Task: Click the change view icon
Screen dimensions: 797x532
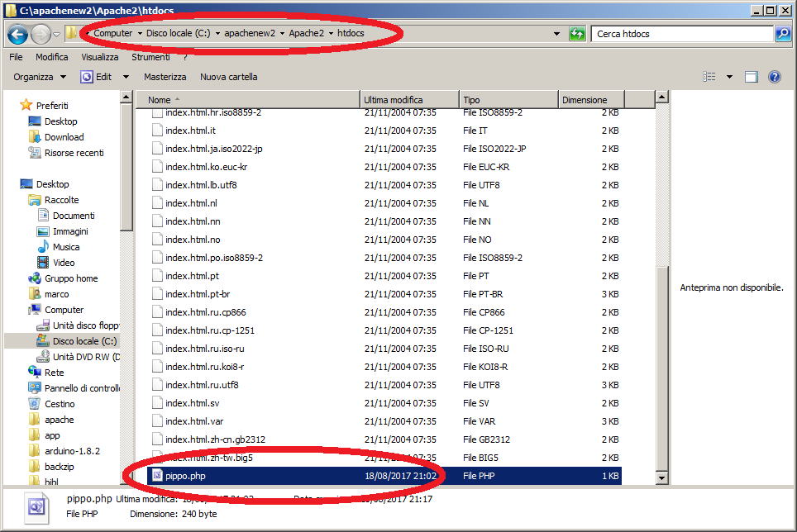Action: (709, 77)
